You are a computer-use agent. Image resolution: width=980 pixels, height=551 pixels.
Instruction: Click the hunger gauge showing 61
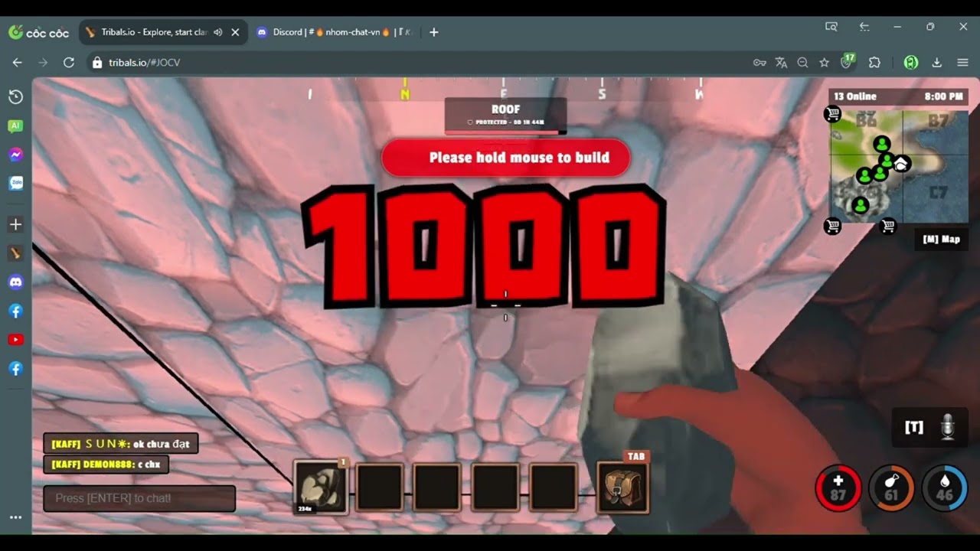[891, 487]
